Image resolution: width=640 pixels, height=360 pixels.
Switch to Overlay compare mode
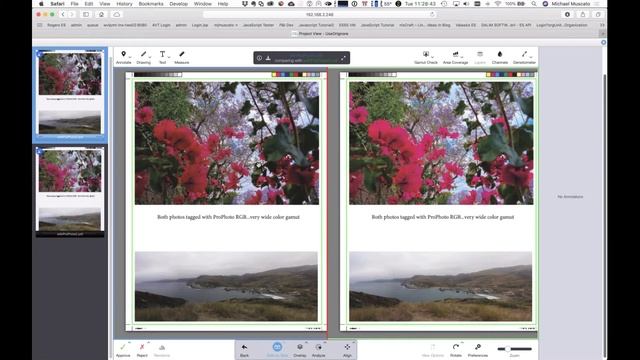[300, 347]
